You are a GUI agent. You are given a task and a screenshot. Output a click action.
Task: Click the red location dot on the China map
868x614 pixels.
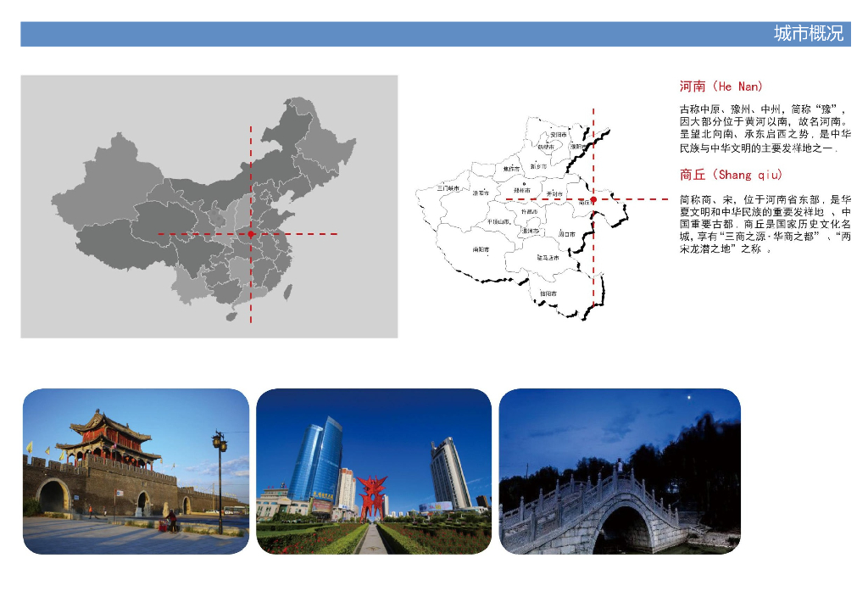coord(251,234)
